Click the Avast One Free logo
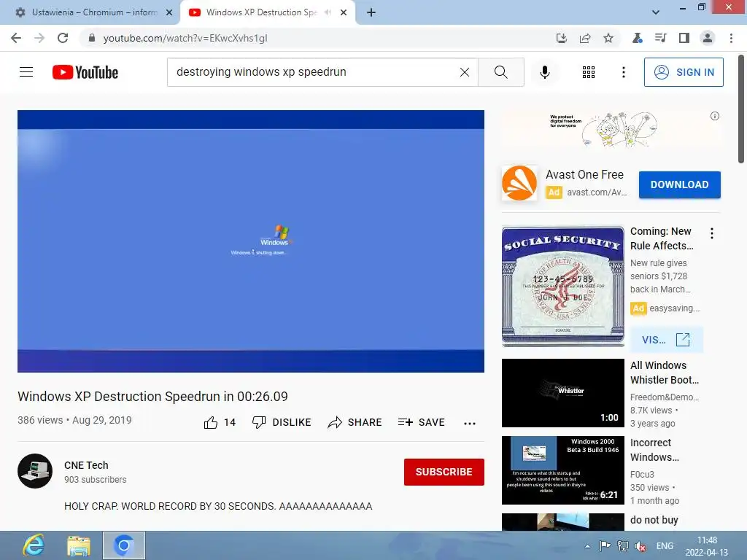The height and width of the screenshot is (560, 747). [x=519, y=183]
